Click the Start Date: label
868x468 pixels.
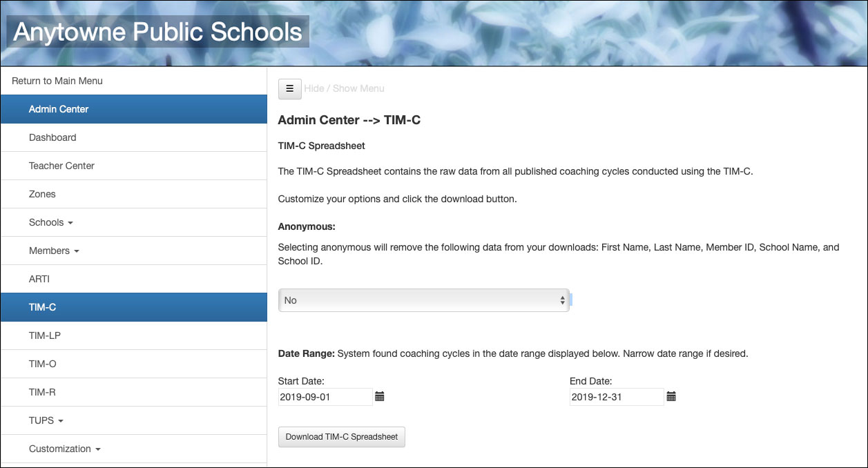(301, 381)
